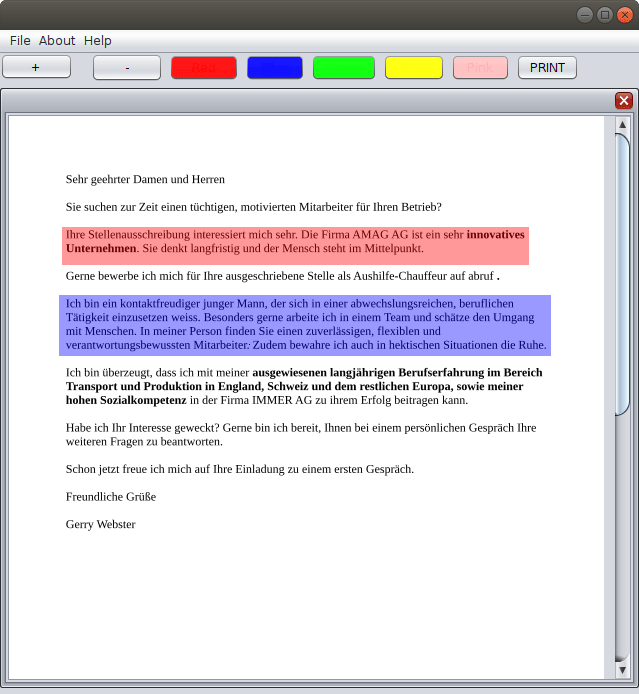Minimize the application window
The width and height of the screenshot is (639, 694).
pos(585,15)
